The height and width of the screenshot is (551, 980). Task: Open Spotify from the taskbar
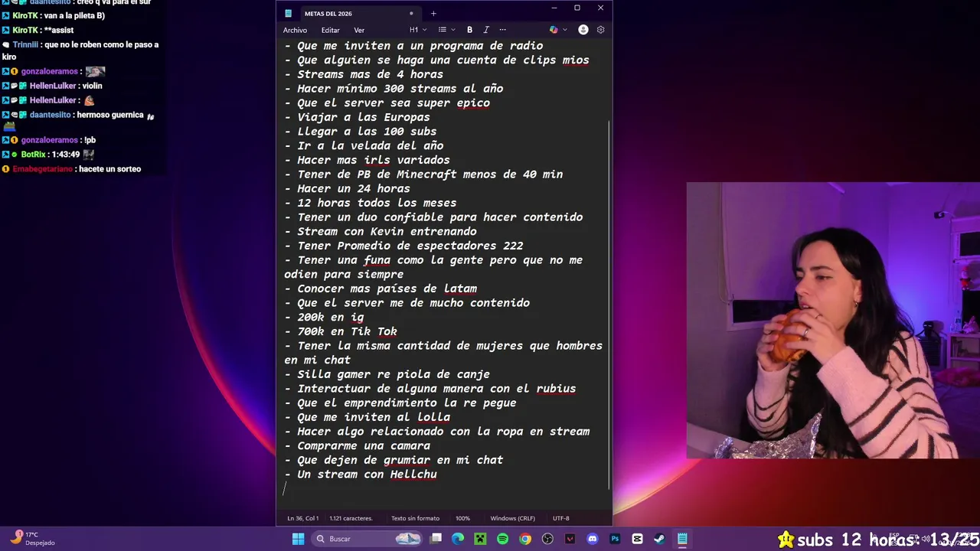[x=502, y=539]
